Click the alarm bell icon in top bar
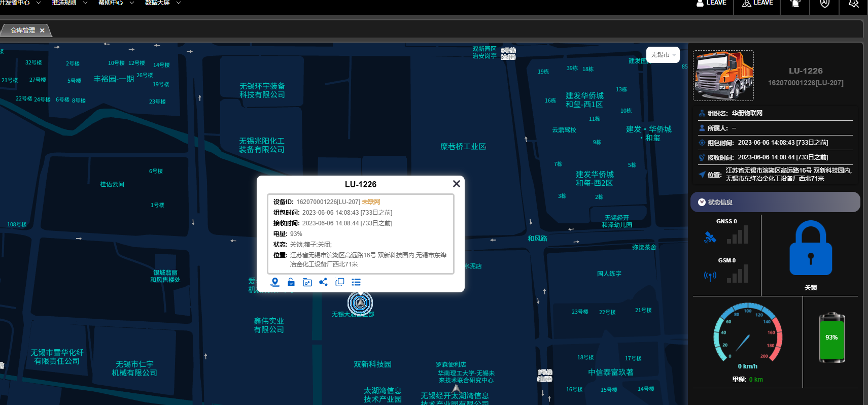 (x=795, y=4)
